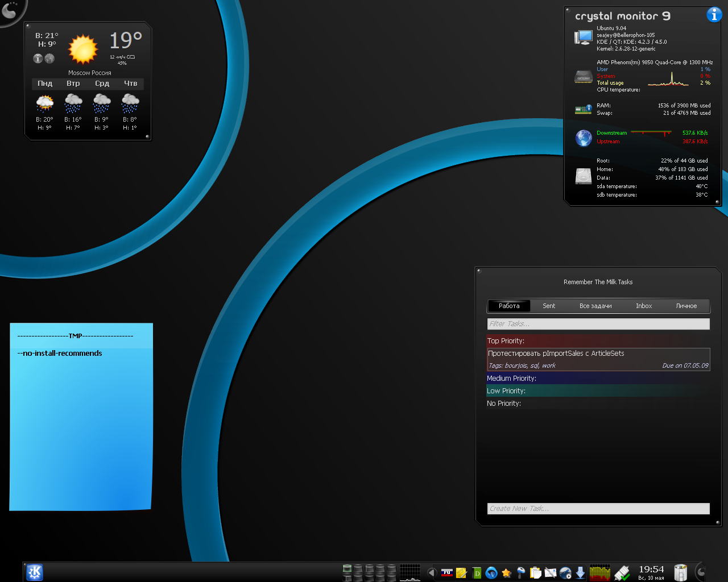
Task: Click '537.6 KB/s' downstream value
Action: coord(695,133)
